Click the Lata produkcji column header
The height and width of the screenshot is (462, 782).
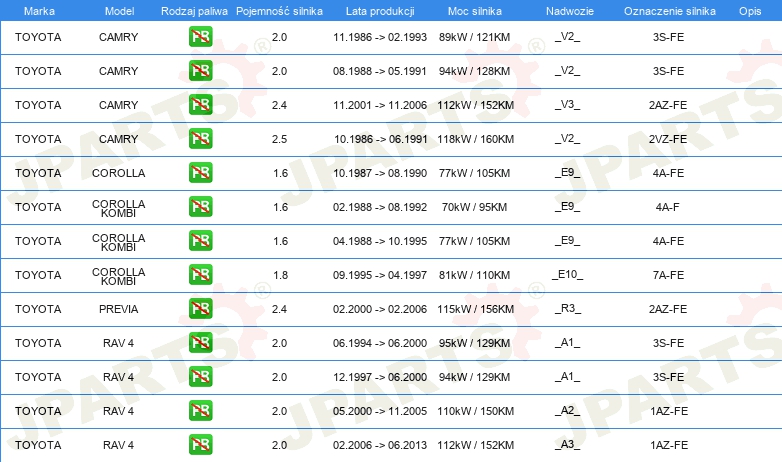(380, 11)
